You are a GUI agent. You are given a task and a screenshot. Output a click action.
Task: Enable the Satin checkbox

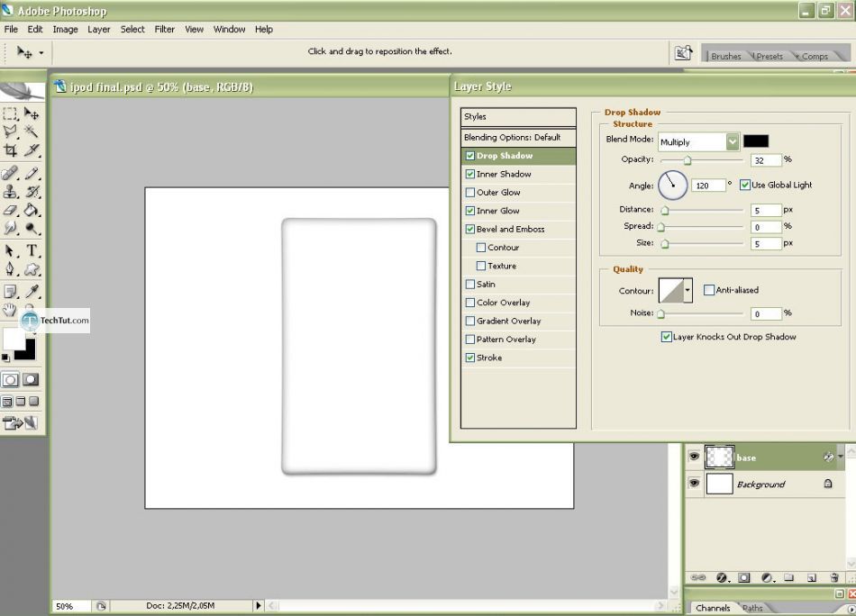pyautogui.click(x=470, y=285)
